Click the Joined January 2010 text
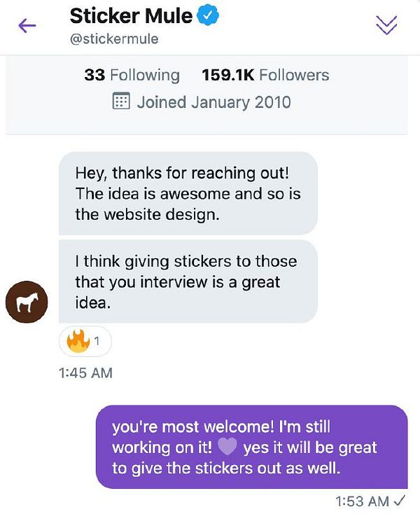This screenshot has height=514, width=420. coord(213,102)
